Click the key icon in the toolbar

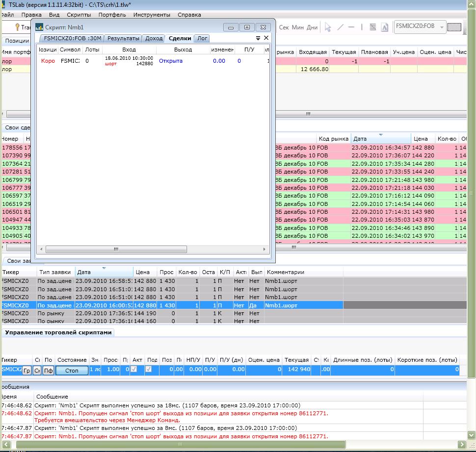point(17,27)
